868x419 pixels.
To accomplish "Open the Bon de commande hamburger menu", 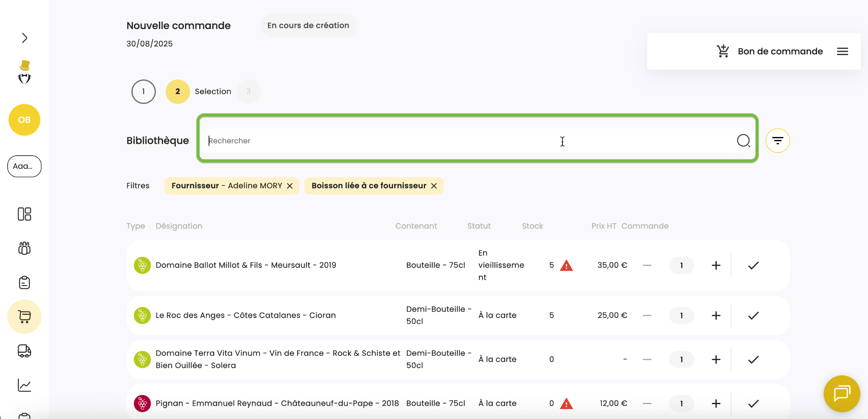I will tap(842, 51).
